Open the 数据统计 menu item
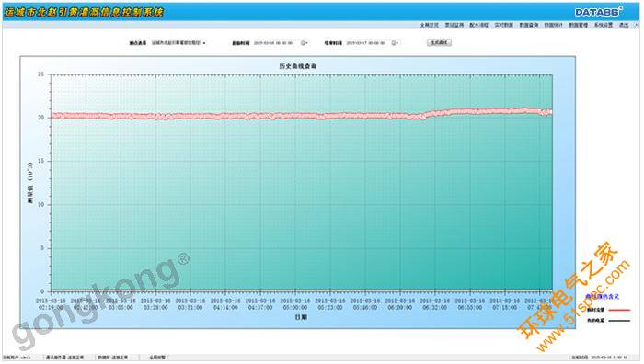The height and width of the screenshot is (364, 644). tap(553, 25)
